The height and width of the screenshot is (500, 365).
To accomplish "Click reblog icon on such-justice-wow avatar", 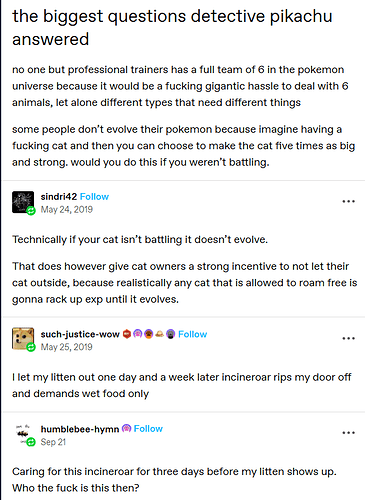I will click(x=31, y=347).
